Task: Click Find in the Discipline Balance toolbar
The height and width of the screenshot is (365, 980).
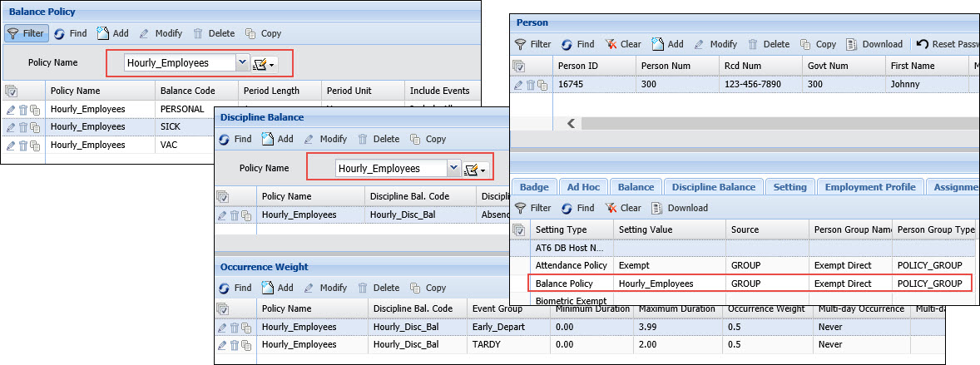Action: pos(235,139)
